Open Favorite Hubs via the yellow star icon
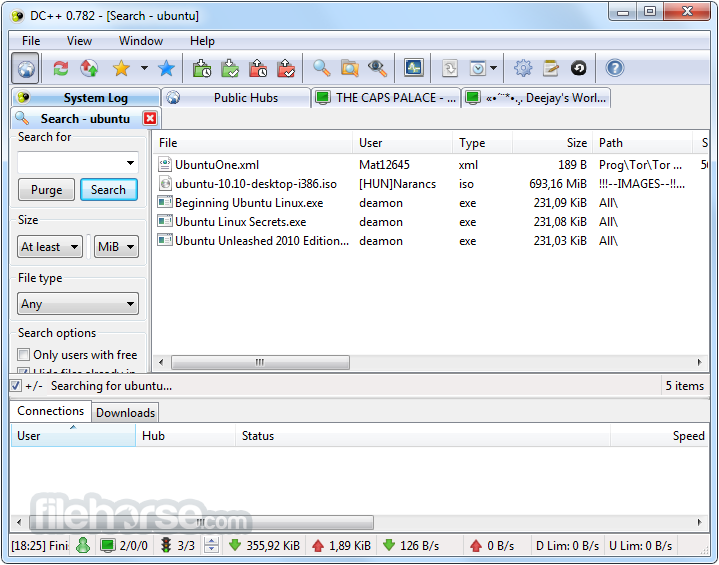719x565 pixels. coord(121,68)
